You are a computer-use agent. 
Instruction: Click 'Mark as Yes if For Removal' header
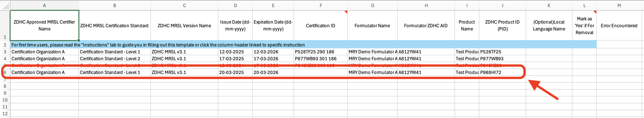[x=584, y=25]
